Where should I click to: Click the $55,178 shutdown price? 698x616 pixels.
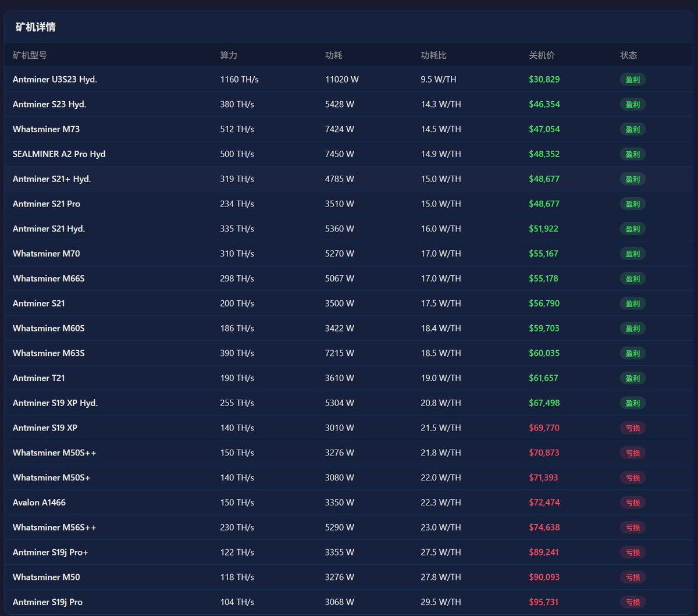544,279
